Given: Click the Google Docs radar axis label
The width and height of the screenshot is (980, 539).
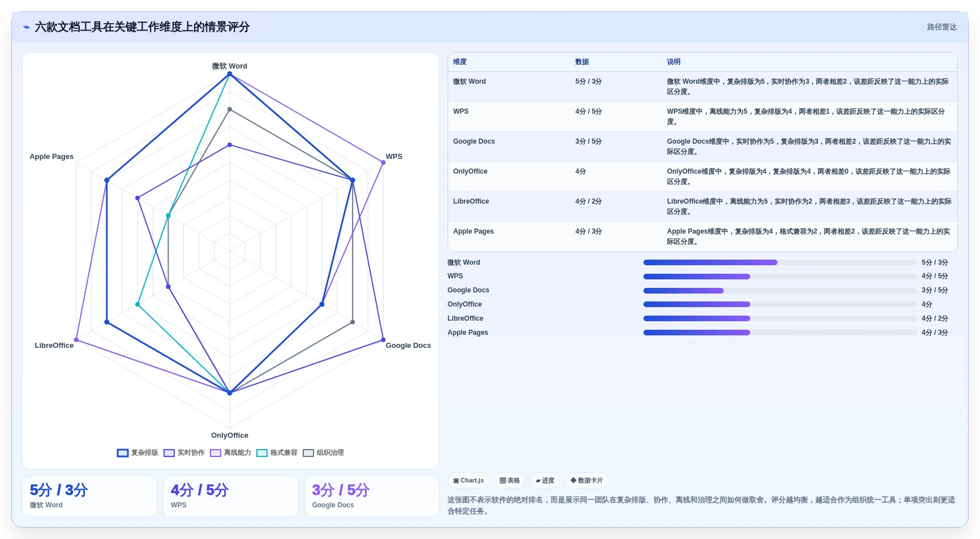Looking at the screenshot, I should 409,346.
